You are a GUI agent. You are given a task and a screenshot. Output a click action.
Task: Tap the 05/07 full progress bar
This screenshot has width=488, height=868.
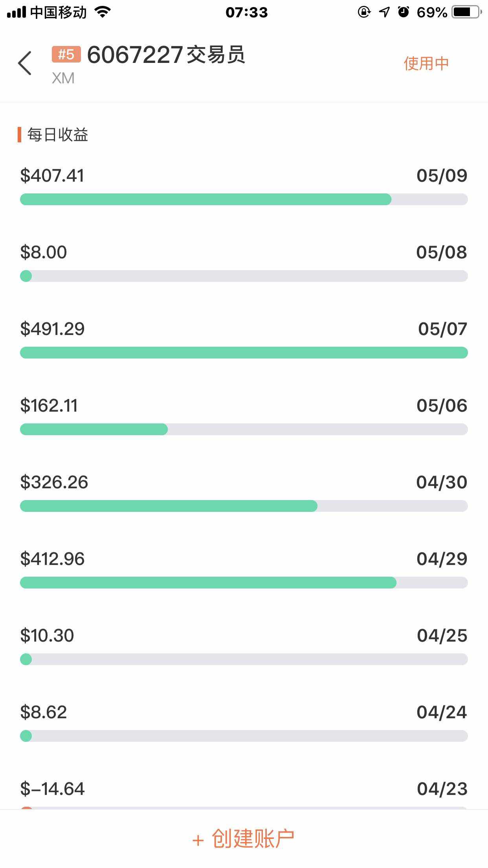[x=244, y=353]
